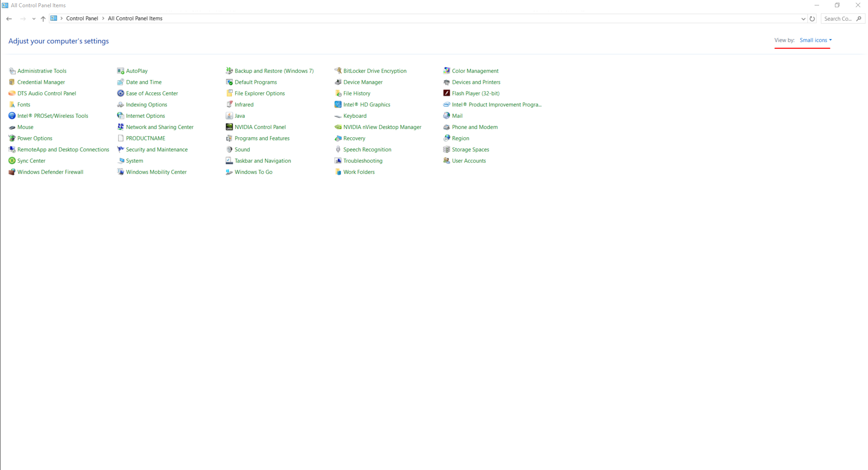The image size is (868, 470).
Task: Click the Speech Recognition microphone icon
Action: click(338, 150)
